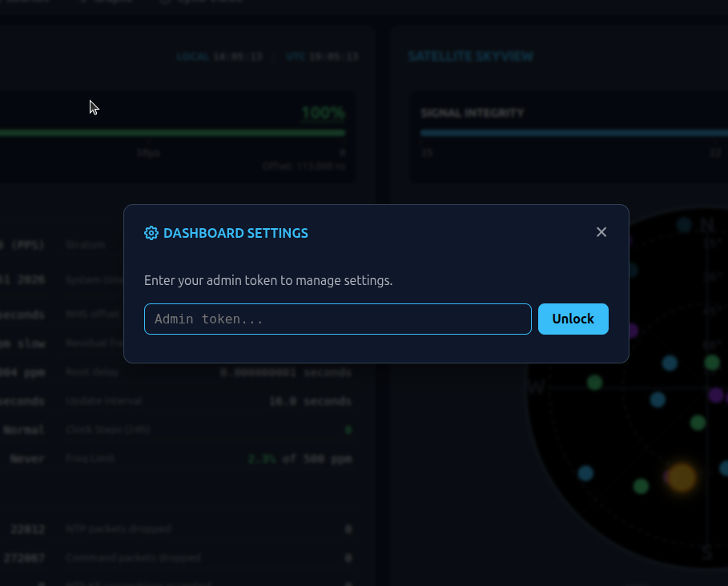Image resolution: width=728 pixels, height=586 pixels.
Task: Click the green satellite dot near the W label
Action: [x=594, y=383]
